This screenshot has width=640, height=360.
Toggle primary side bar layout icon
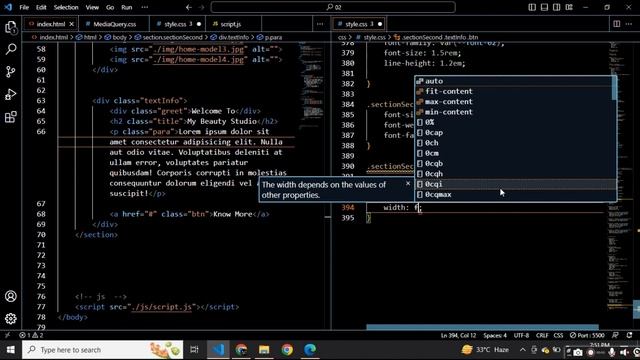532,7
